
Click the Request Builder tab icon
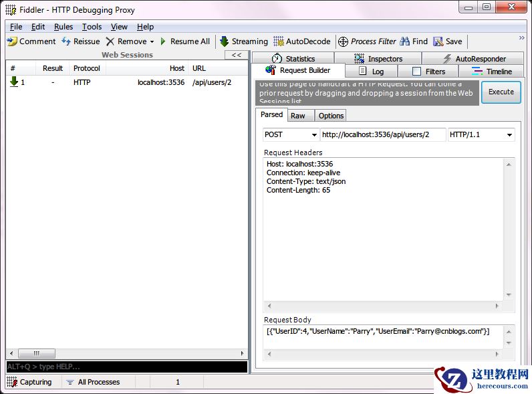pyautogui.click(x=271, y=70)
